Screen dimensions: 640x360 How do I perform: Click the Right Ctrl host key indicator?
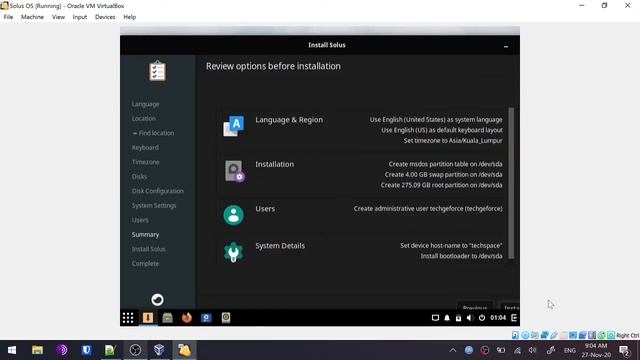click(x=627, y=336)
